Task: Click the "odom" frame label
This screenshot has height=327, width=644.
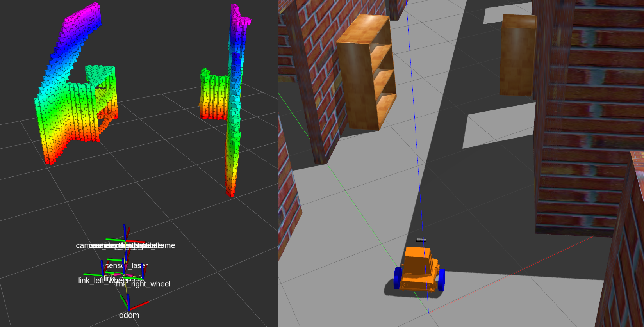Action: 129,315
